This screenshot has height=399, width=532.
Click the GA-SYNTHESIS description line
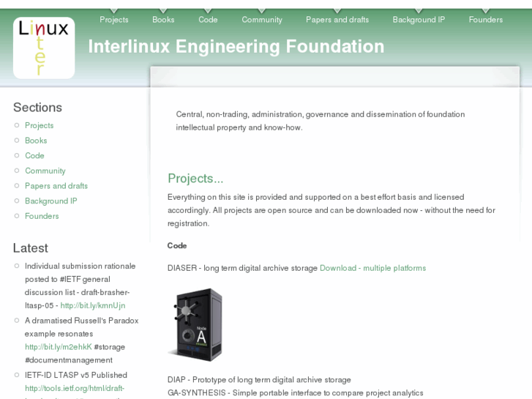point(296,393)
